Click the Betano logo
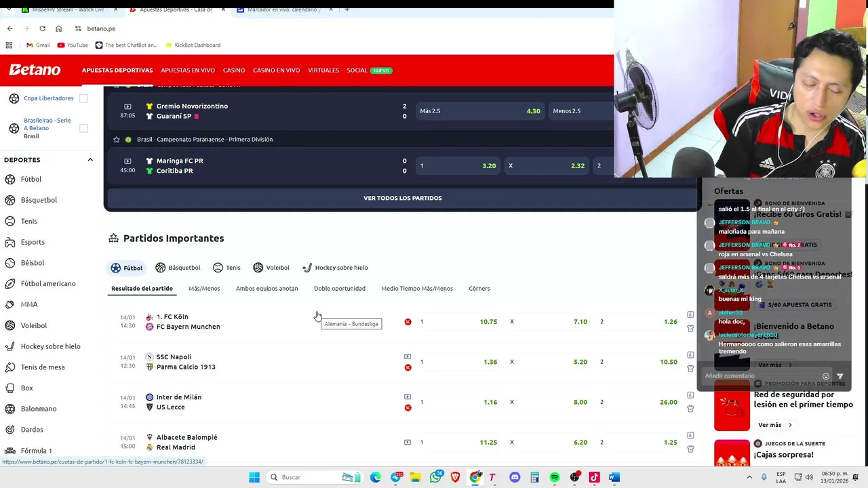The image size is (868, 488). (35, 70)
